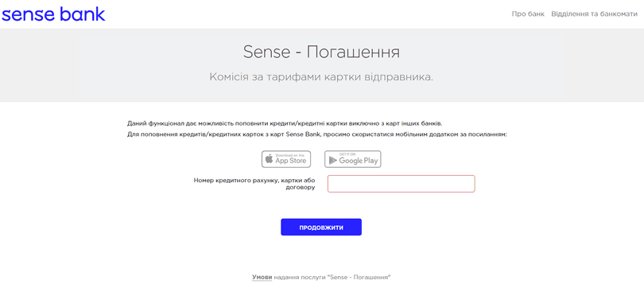Click the Комісія за тарифами subtitle
644x292 pixels.
[x=321, y=77]
